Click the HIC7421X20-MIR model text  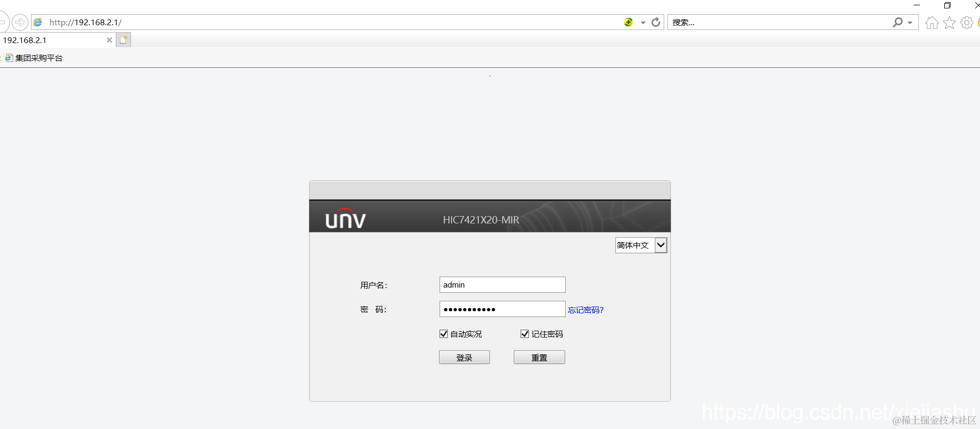point(481,220)
